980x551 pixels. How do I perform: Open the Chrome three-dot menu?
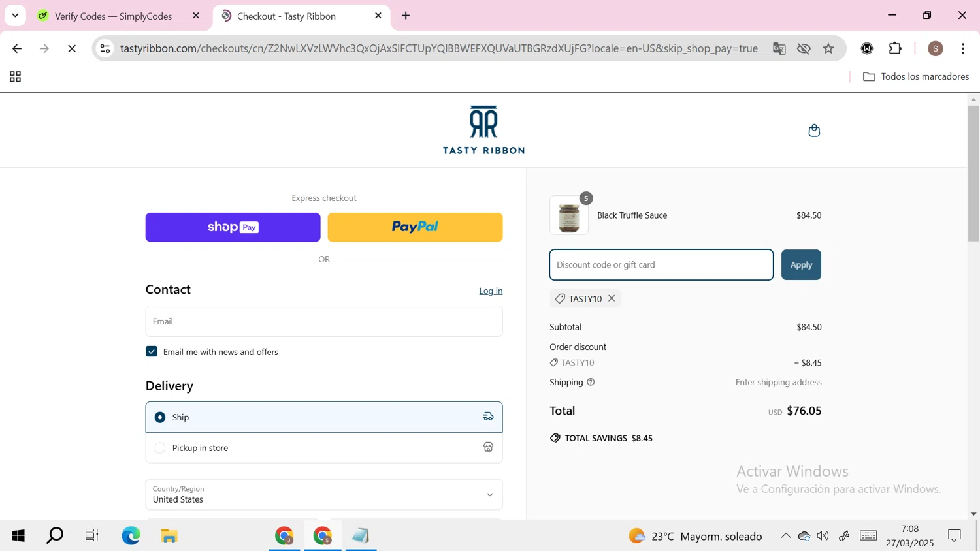pos(963,48)
